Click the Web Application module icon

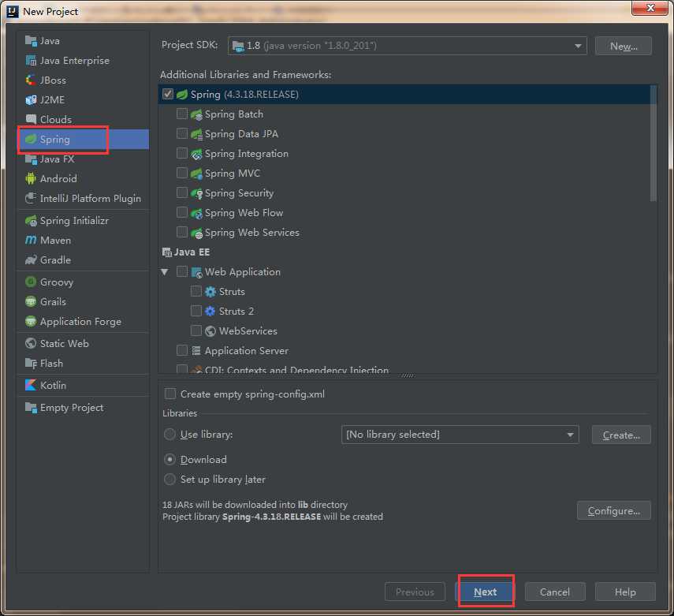click(196, 272)
